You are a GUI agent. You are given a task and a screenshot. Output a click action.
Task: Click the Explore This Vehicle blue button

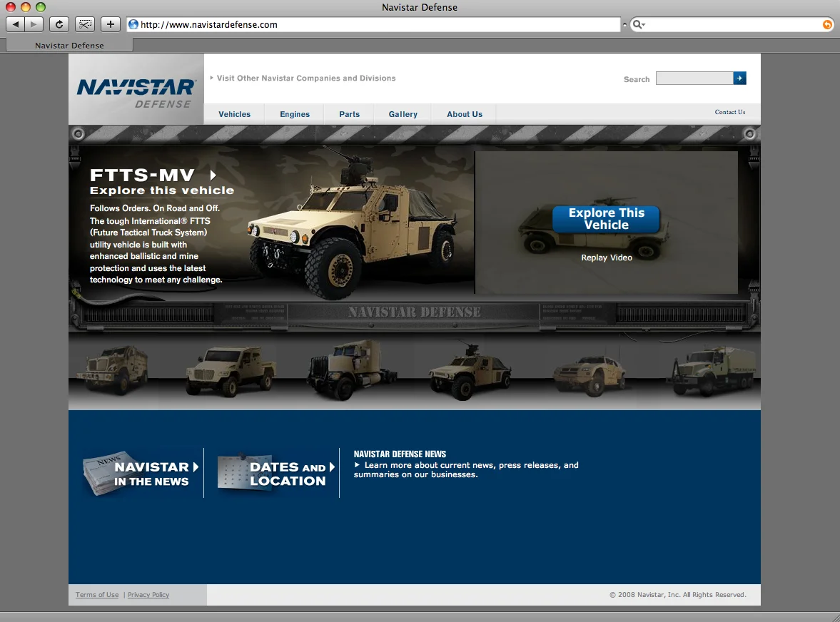607,219
